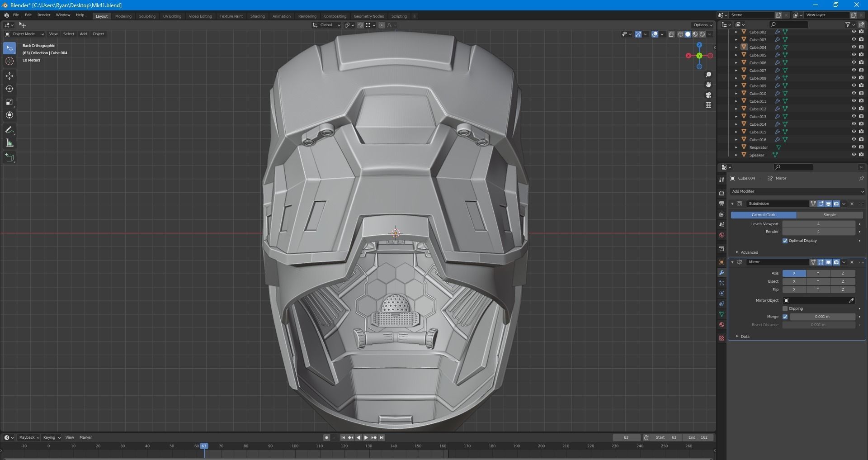Disable the Optimal Display checkbox

[785, 241]
